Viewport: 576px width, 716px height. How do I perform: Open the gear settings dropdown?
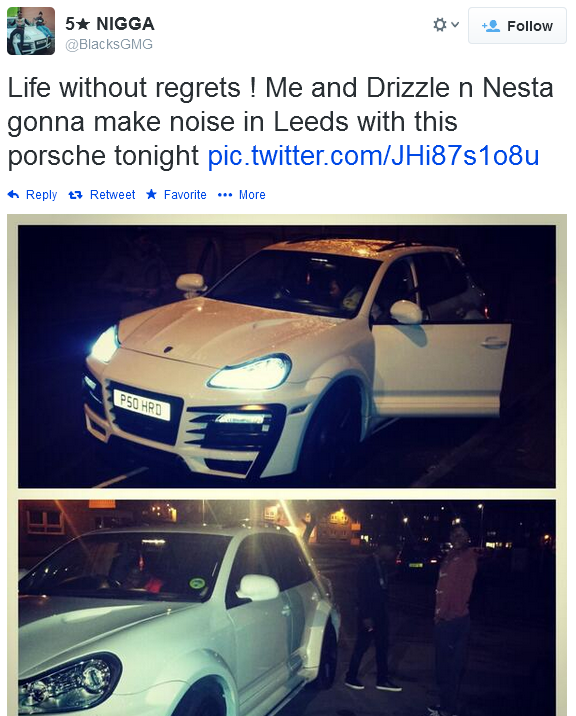click(446, 25)
